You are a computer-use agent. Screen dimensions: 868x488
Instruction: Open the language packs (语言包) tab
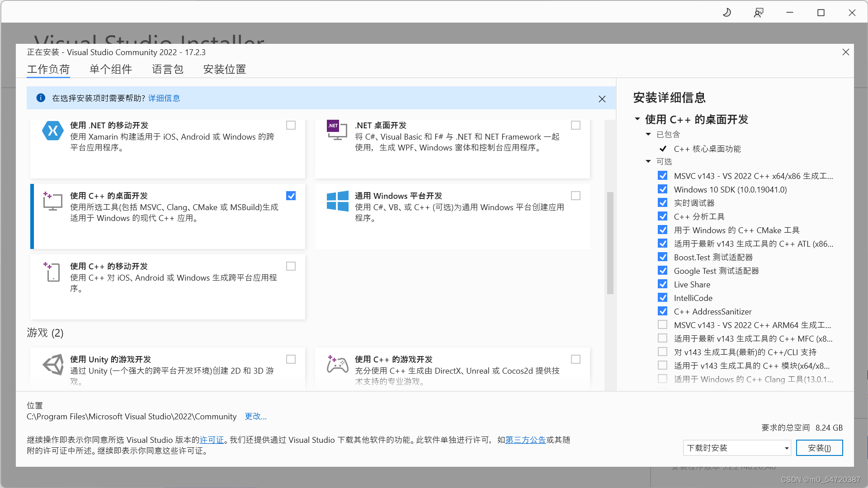[x=167, y=69]
